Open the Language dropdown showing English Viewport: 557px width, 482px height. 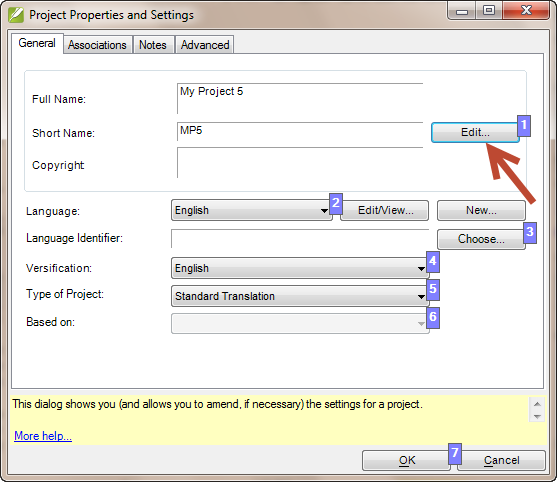tap(252, 210)
